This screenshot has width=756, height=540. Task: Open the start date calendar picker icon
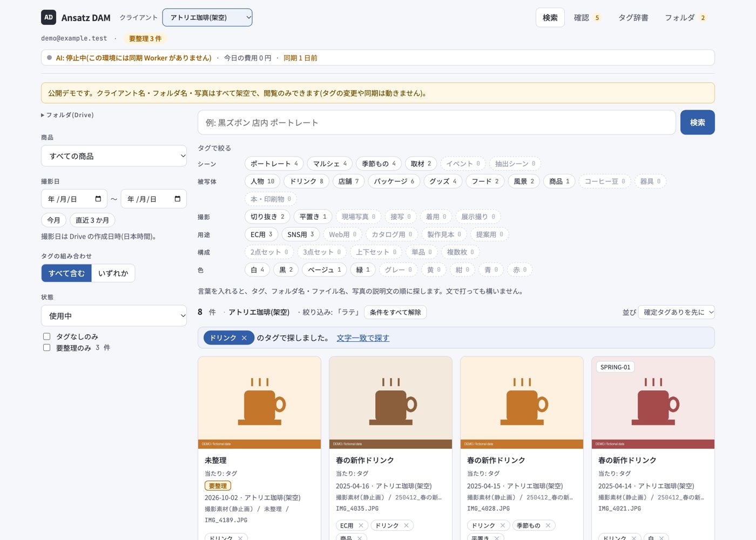coord(98,199)
